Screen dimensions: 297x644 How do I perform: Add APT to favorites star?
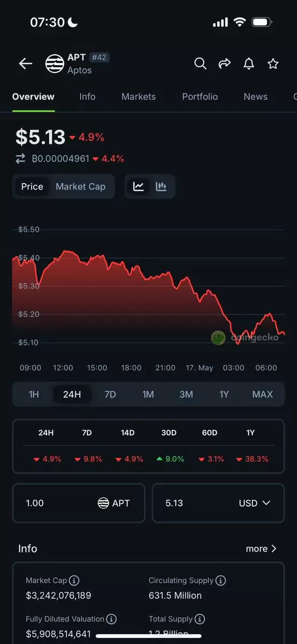click(x=273, y=64)
